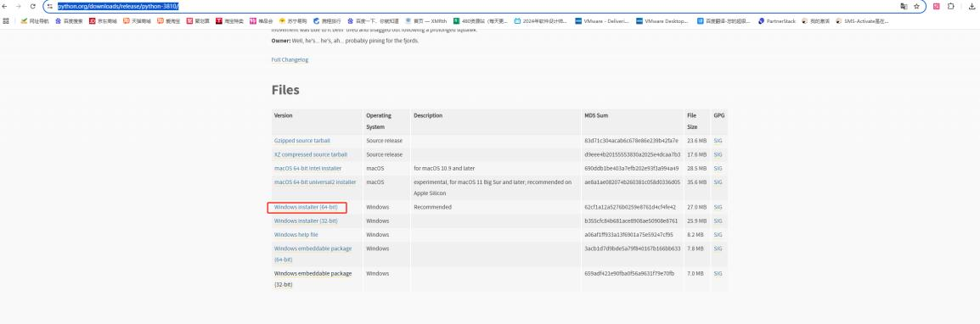980x324 pixels.
Task: Open the 480资源站 bookmark
Action: click(481, 20)
